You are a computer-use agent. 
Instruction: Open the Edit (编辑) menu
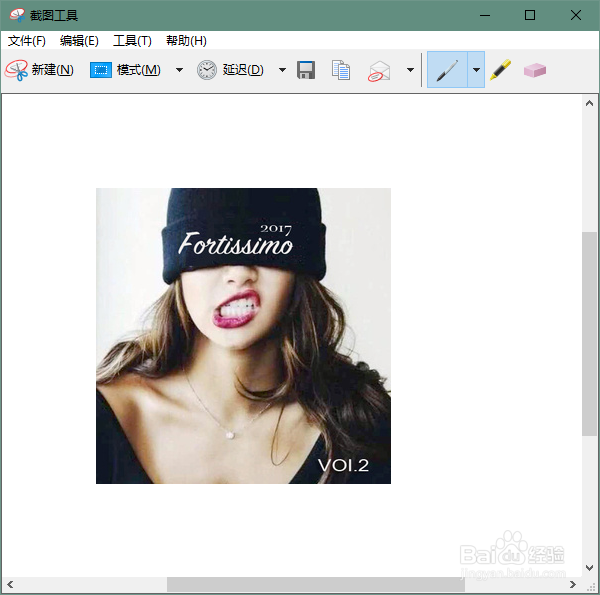pos(79,41)
